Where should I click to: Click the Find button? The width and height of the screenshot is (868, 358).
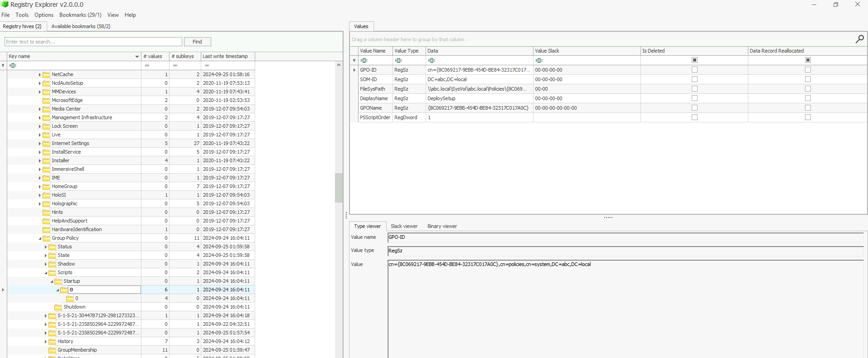pyautogui.click(x=197, y=42)
